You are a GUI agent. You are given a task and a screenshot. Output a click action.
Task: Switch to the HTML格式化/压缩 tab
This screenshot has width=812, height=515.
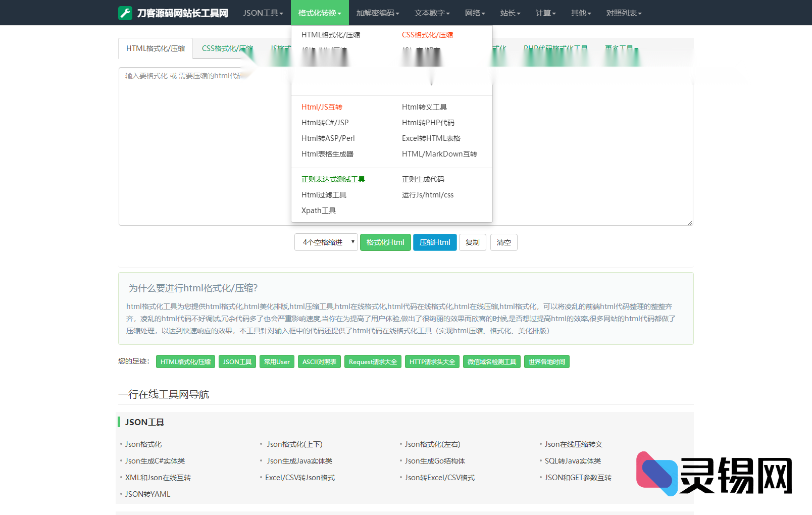(x=156, y=48)
